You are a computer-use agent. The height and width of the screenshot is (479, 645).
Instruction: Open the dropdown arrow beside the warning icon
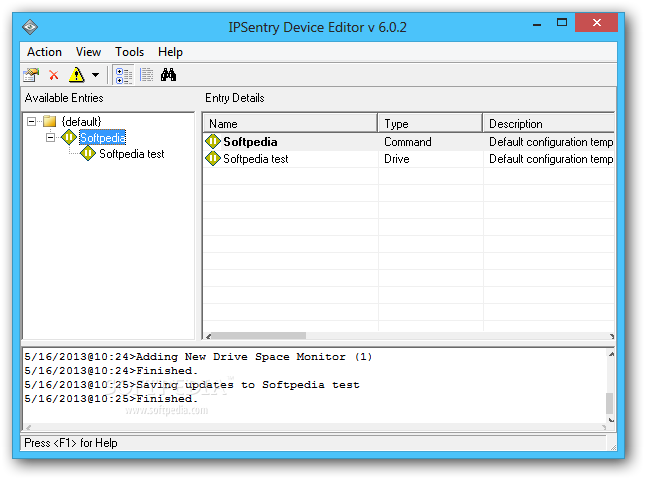click(95, 75)
